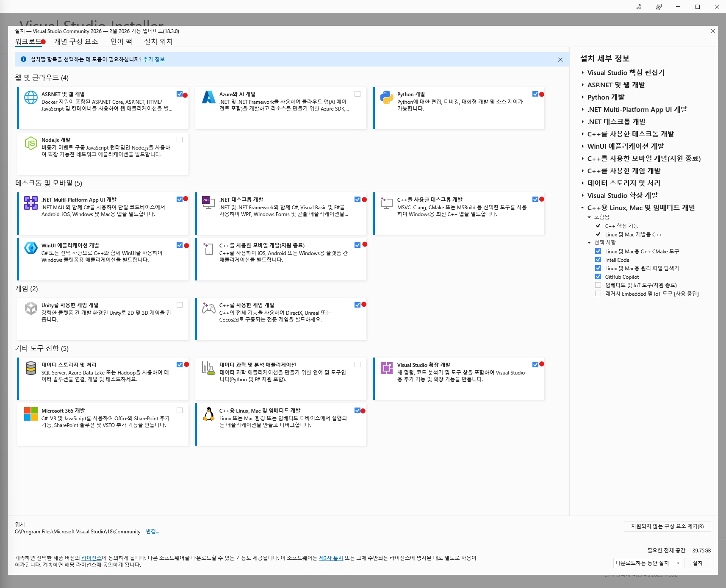Image resolution: width=726 pixels, height=588 pixels.
Task: Click the C++ desktop development monitor icon
Action: coord(386,203)
